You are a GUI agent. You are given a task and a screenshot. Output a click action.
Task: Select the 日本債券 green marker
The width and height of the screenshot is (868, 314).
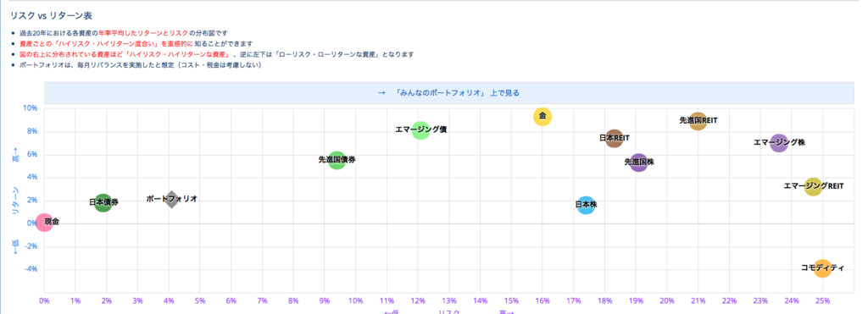pos(103,202)
